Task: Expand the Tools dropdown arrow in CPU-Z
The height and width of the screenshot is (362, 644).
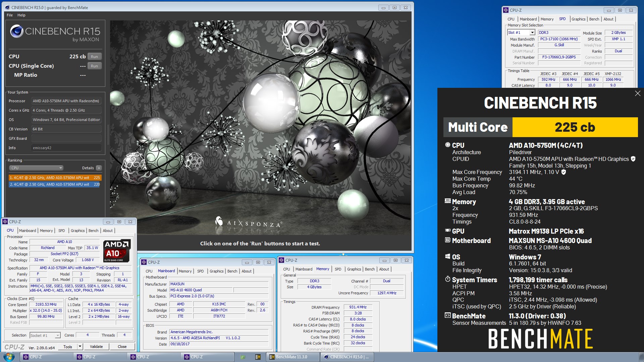Action: tap(80, 347)
